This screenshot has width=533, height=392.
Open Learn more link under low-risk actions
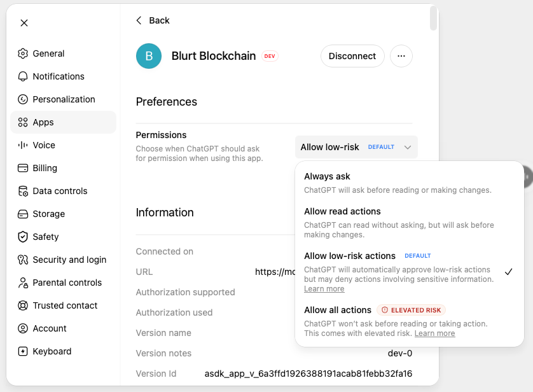click(324, 289)
